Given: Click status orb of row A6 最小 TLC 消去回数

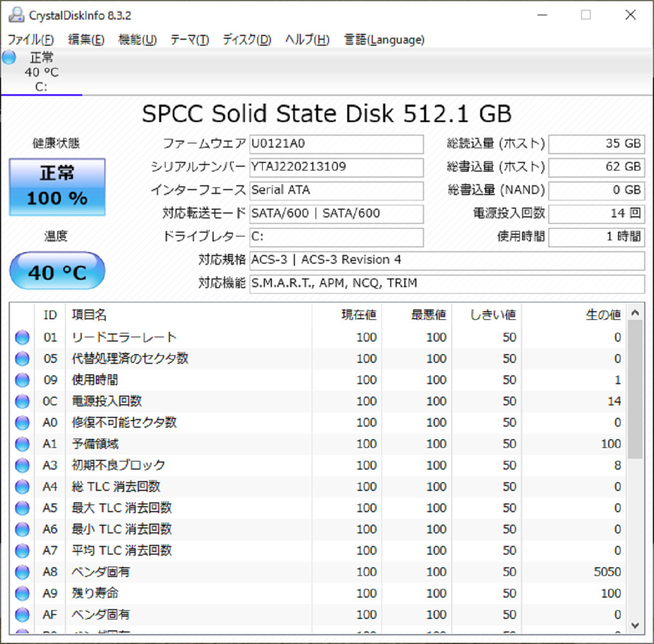Looking at the screenshot, I should [x=22, y=529].
